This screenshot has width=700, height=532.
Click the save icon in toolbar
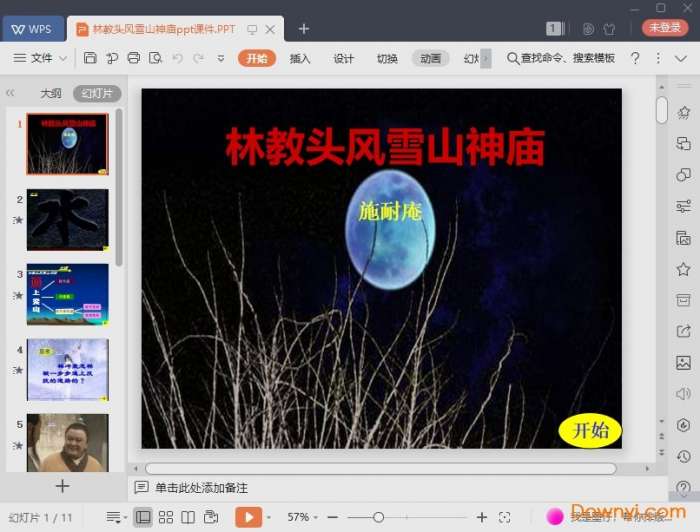coord(90,58)
